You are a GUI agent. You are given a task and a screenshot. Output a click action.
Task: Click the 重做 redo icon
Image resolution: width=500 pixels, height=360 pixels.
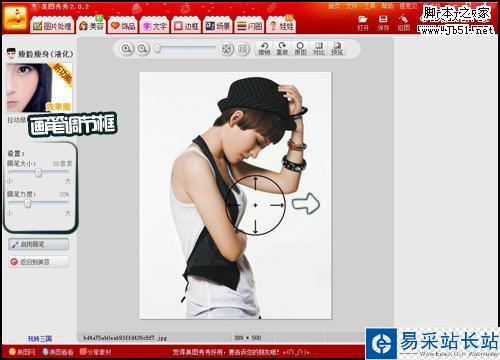coord(282,49)
